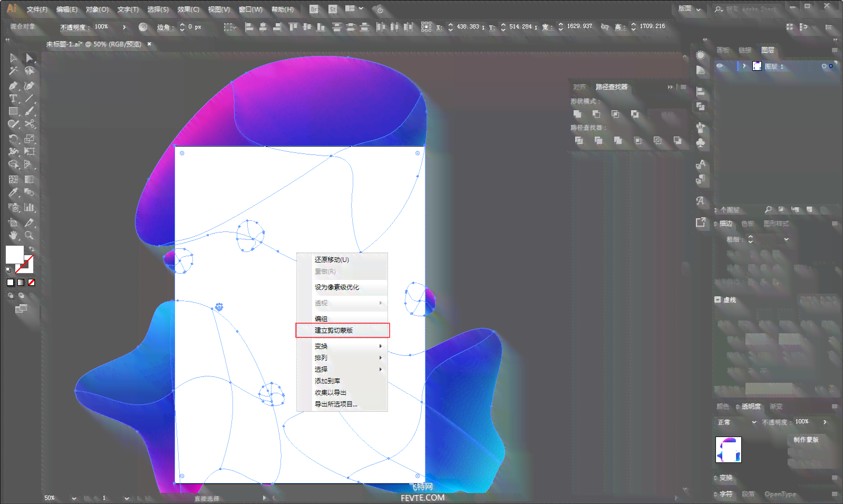This screenshot has width=843, height=504.
Task: Select the Hand tool
Action: click(x=14, y=236)
